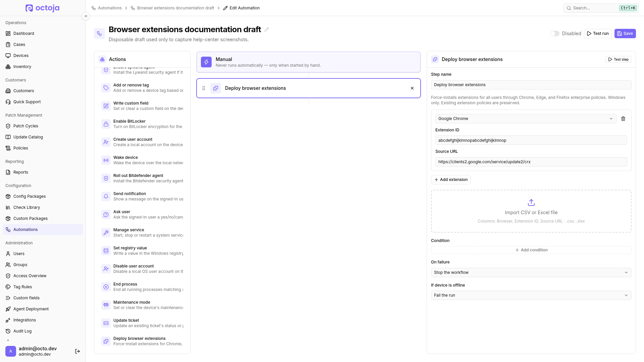Grab the drag handle on Deploy browser extensions step
This screenshot has height=362, width=644.
point(204,88)
